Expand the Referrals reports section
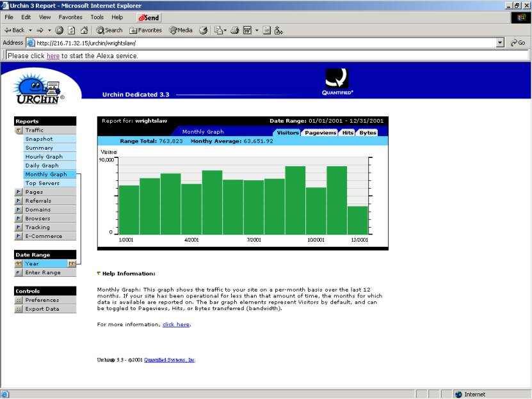Screen dimensions: 532x399 coord(19,201)
